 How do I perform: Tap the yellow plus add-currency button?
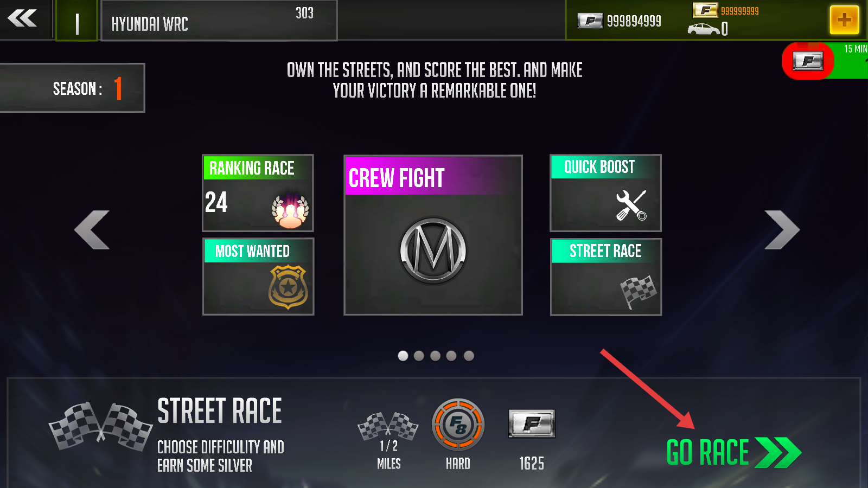(844, 20)
